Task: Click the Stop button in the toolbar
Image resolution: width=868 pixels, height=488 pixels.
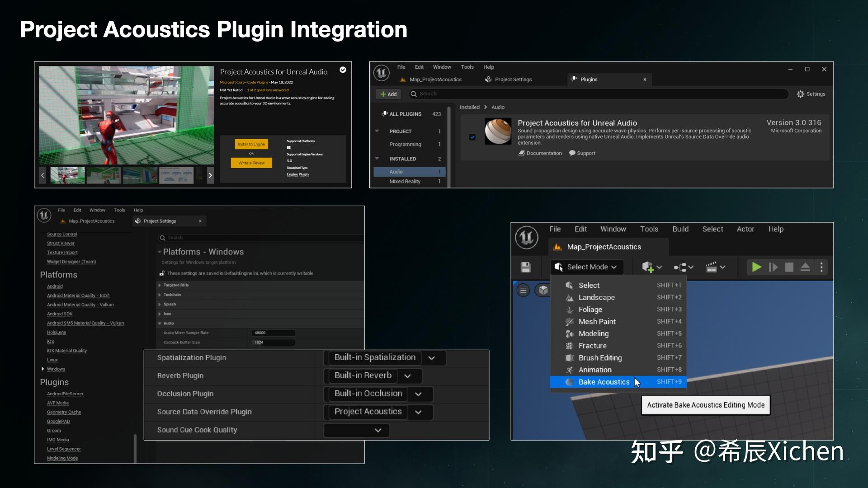Action: click(789, 267)
